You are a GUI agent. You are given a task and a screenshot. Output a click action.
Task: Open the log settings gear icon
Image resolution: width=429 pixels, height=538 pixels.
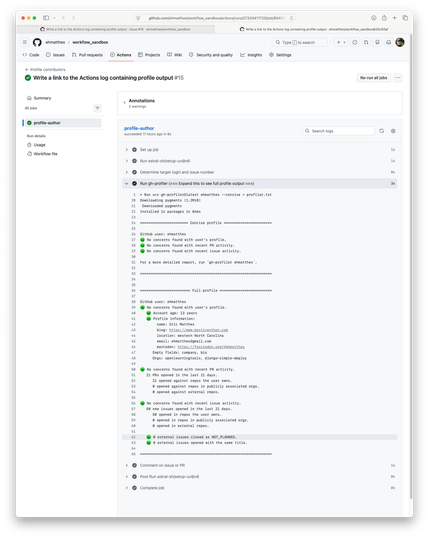click(x=393, y=131)
